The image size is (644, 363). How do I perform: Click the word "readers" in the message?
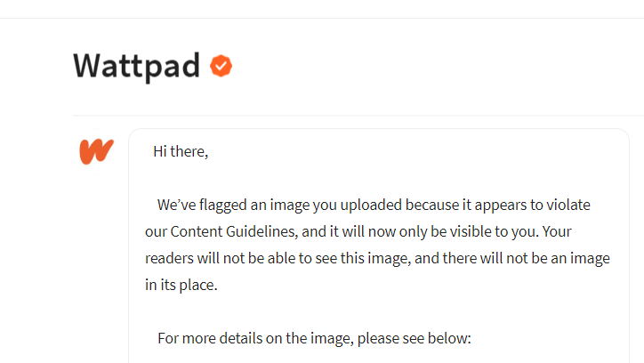point(169,258)
